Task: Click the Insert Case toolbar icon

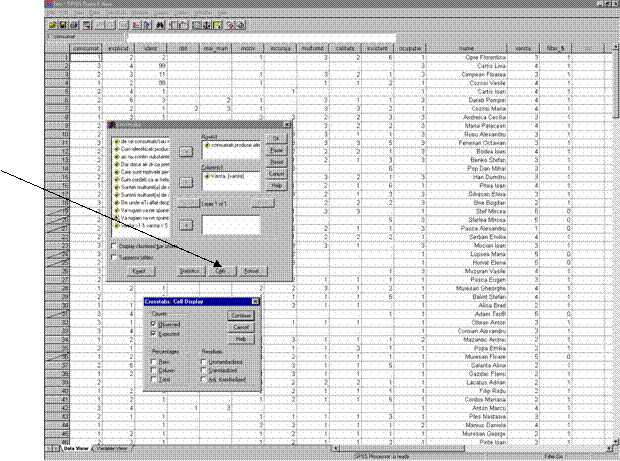Action: (172, 25)
